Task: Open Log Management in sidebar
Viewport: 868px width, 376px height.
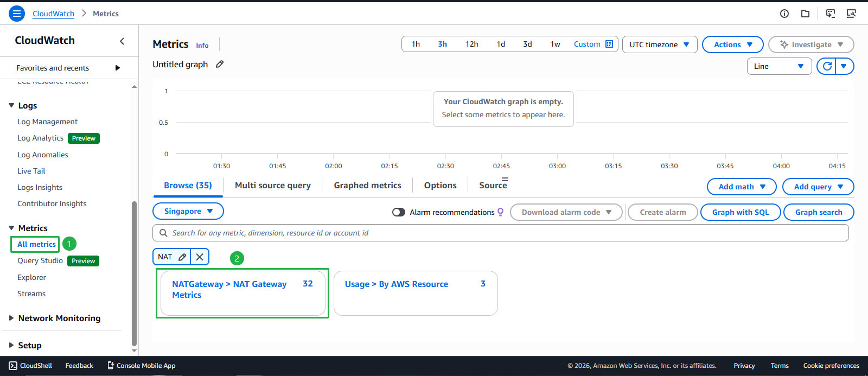Action: point(47,122)
